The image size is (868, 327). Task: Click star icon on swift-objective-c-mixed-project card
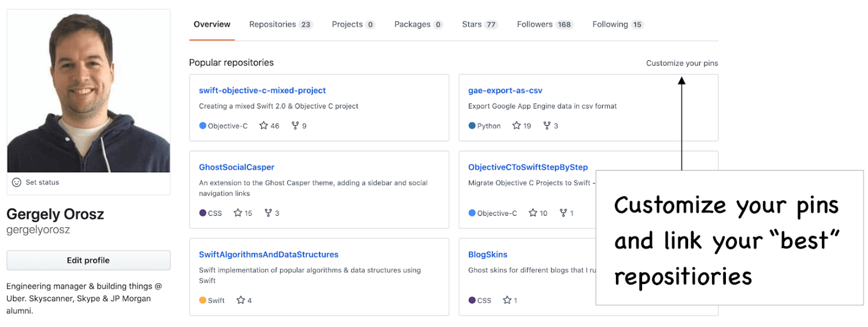click(264, 126)
